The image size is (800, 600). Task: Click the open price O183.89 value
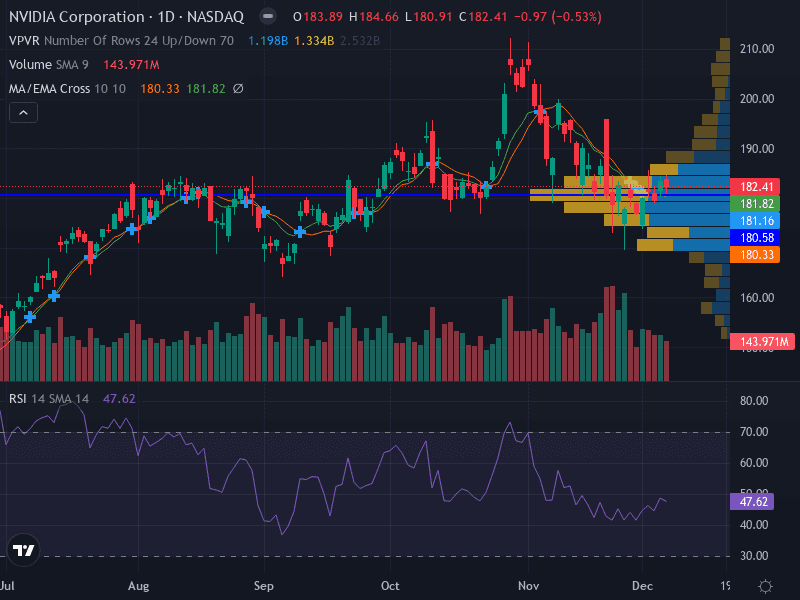317,17
